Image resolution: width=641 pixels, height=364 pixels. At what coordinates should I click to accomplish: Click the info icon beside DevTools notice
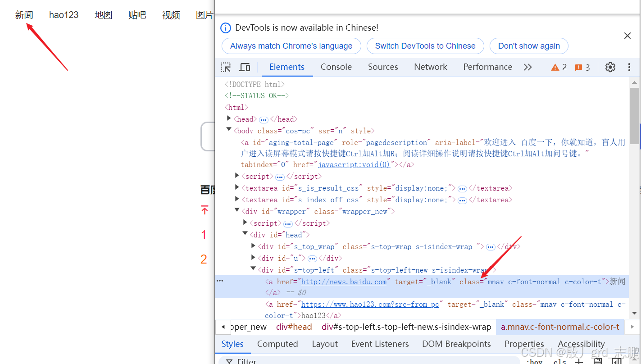tap(226, 28)
